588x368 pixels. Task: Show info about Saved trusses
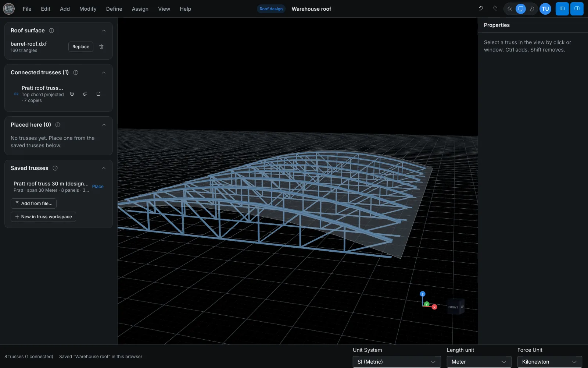(x=55, y=168)
